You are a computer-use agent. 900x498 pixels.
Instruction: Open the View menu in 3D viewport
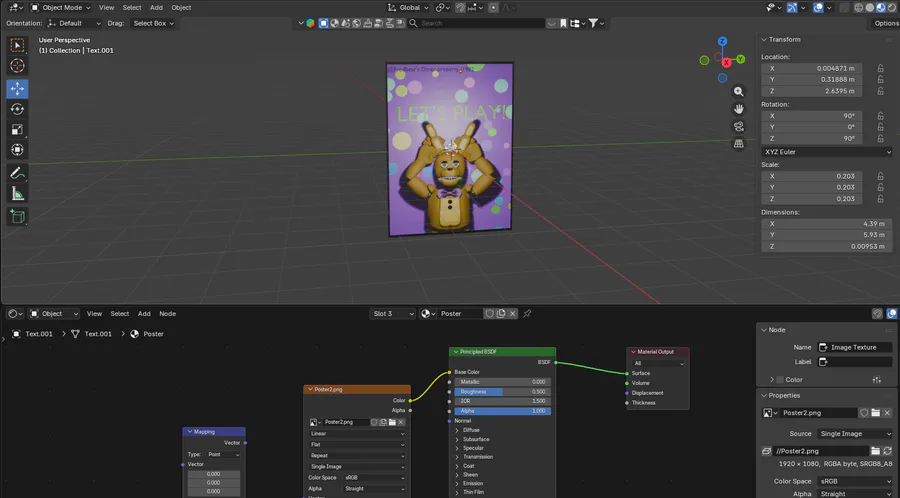pyautogui.click(x=106, y=7)
